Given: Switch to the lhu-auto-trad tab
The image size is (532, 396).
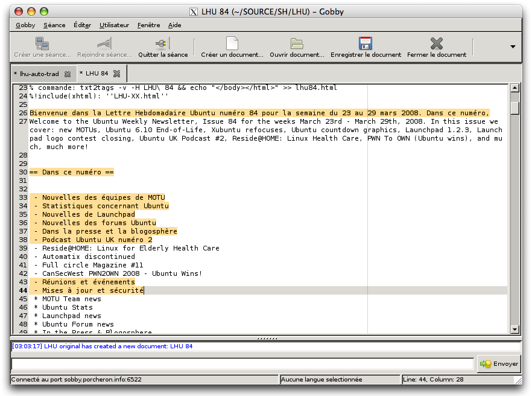Looking at the screenshot, I should 39,74.
